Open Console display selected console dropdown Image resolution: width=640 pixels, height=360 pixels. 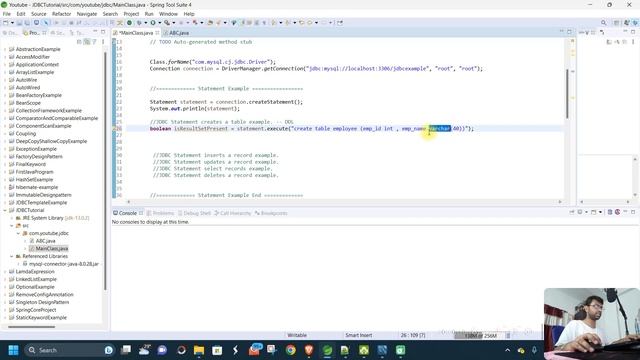(x=587, y=212)
